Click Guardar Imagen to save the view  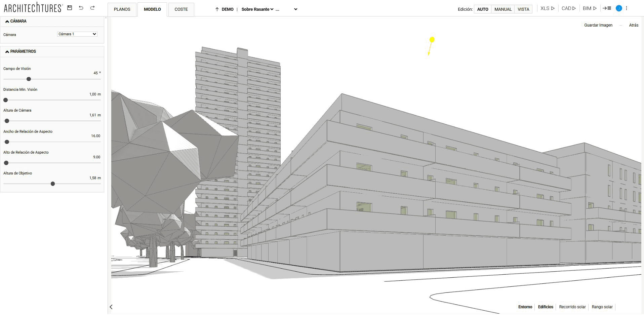coord(598,25)
